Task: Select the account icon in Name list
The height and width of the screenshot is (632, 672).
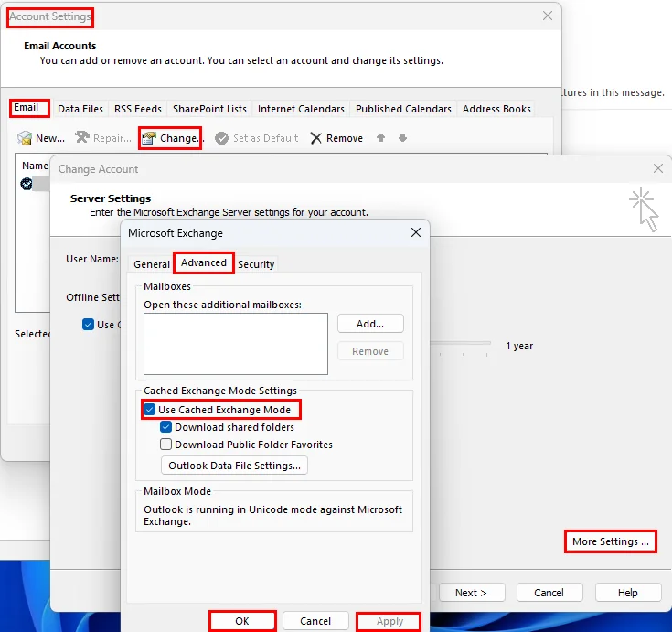Action: click(x=27, y=184)
